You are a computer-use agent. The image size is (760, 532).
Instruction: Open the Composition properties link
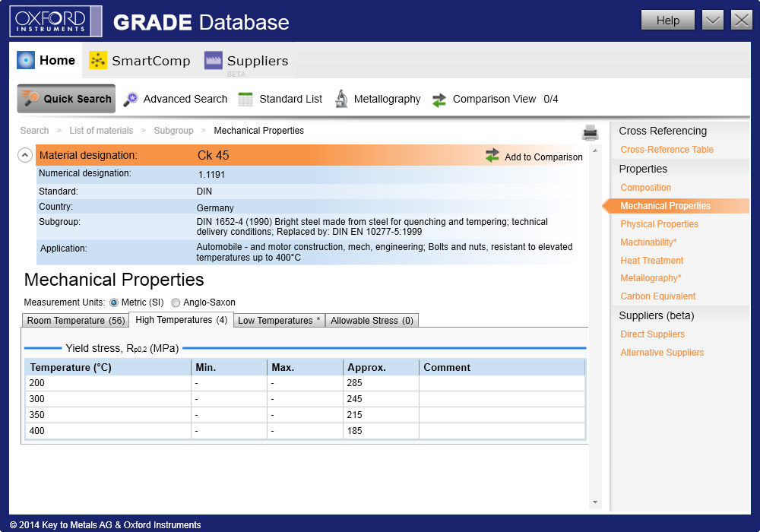645,188
